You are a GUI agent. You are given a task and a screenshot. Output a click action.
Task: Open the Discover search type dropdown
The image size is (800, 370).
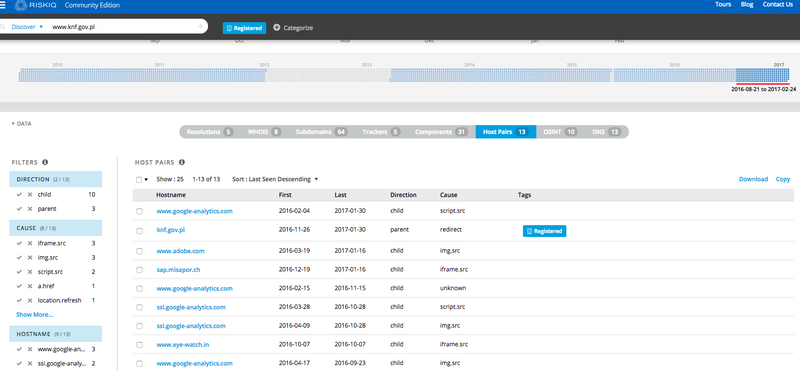pos(27,27)
